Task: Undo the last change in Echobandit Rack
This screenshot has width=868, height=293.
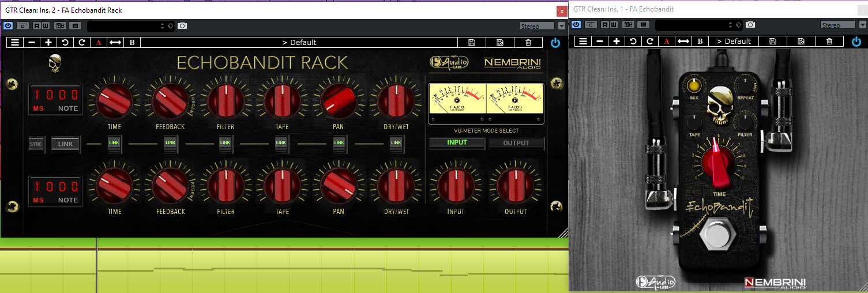Action: point(65,42)
